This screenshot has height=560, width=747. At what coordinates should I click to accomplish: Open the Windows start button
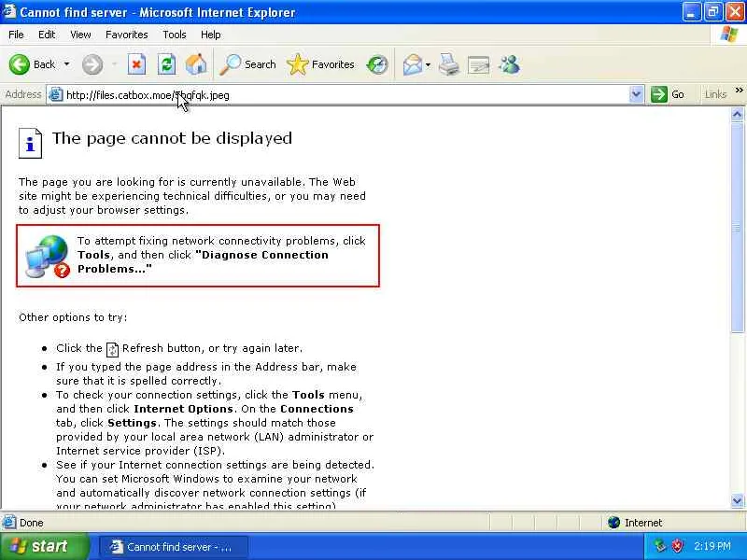coord(44,547)
